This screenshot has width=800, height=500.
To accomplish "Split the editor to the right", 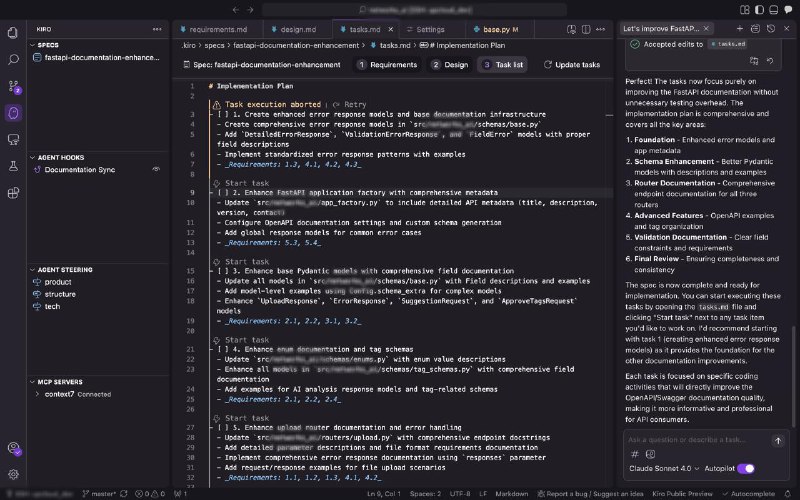I will pos(586,30).
